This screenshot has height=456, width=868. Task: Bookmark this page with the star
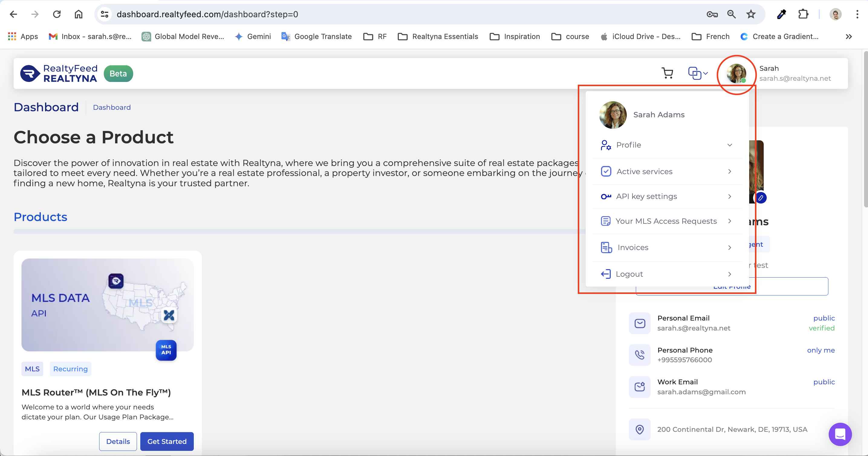pos(751,14)
